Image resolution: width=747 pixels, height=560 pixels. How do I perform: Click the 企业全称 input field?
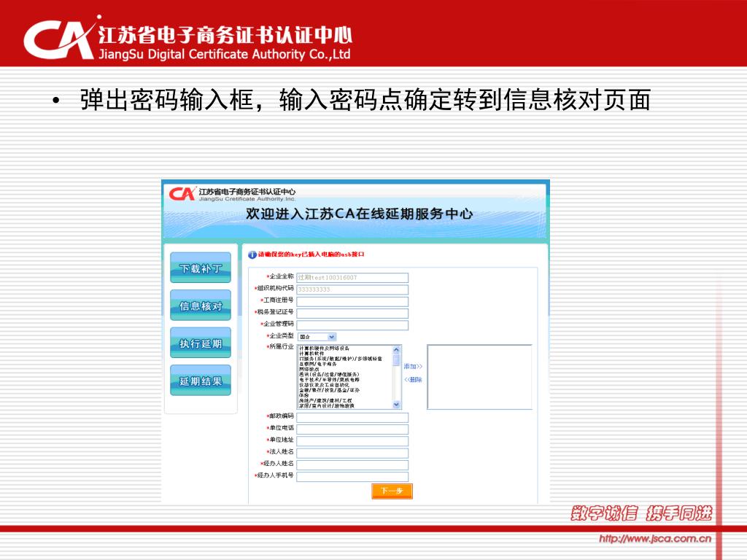[x=352, y=278]
